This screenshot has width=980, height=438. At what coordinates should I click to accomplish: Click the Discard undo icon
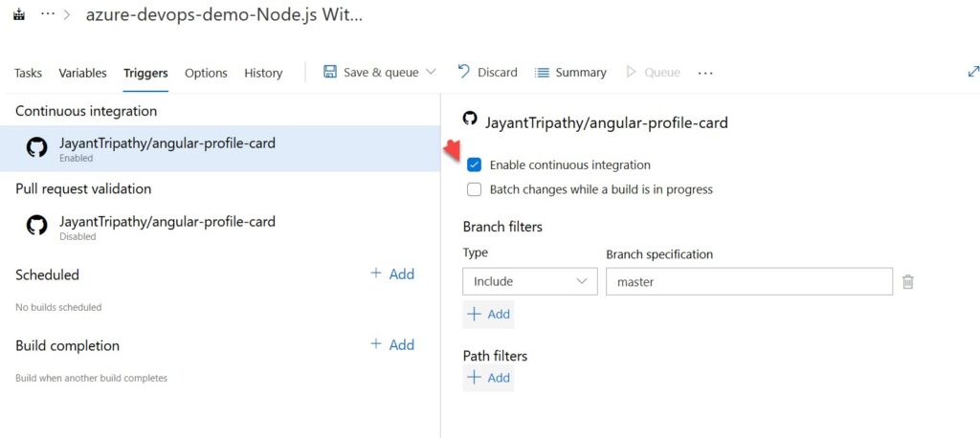point(464,71)
